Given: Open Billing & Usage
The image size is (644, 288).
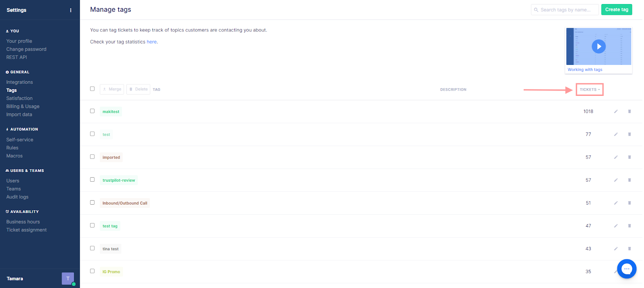Looking at the screenshot, I should click(23, 106).
